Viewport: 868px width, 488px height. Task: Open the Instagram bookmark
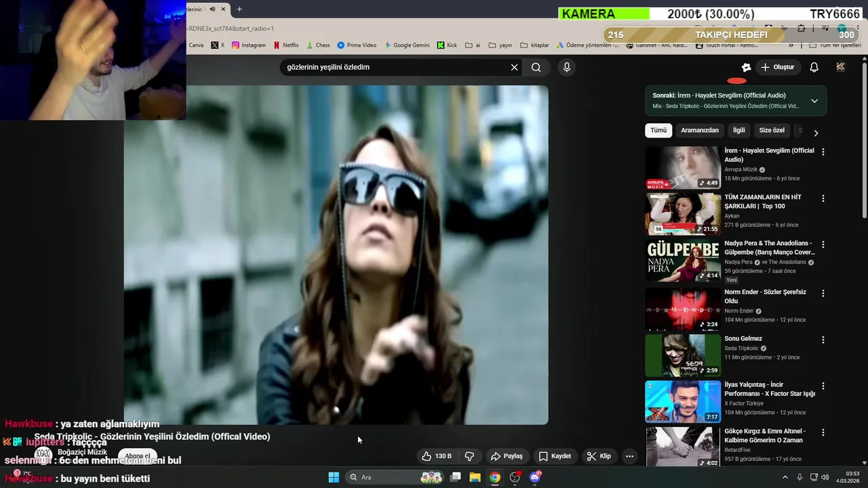pos(249,45)
